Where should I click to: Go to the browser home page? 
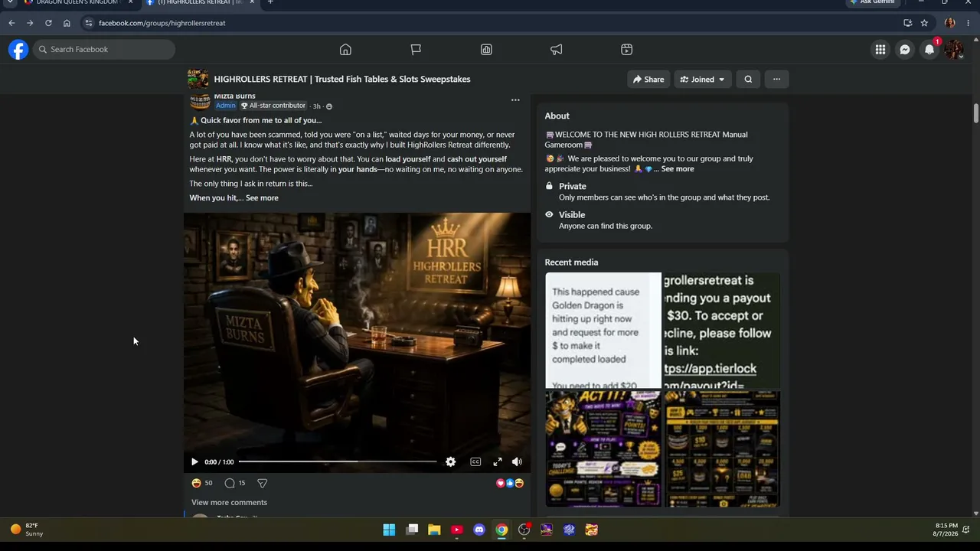click(67, 23)
